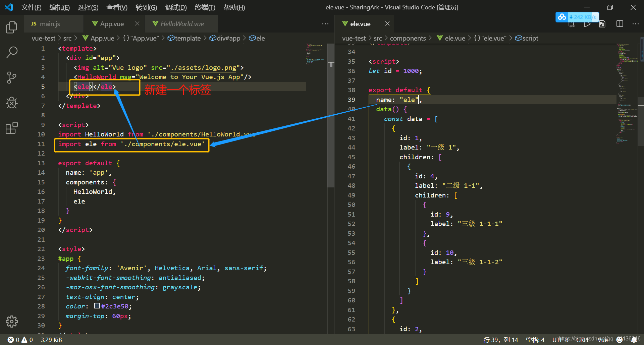Click the App.vue editor minimap
This screenshot has width=644, height=345.
[x=315, y=54]
